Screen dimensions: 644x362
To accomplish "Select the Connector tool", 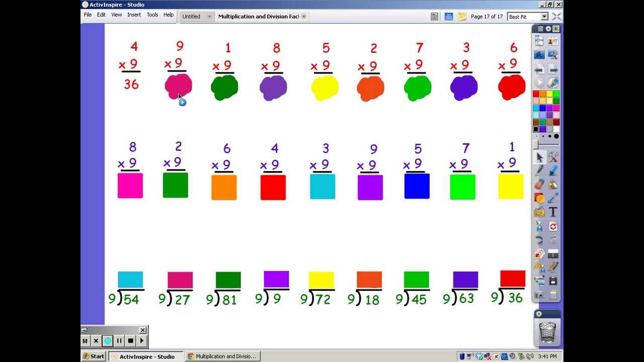I will [553, 198].
